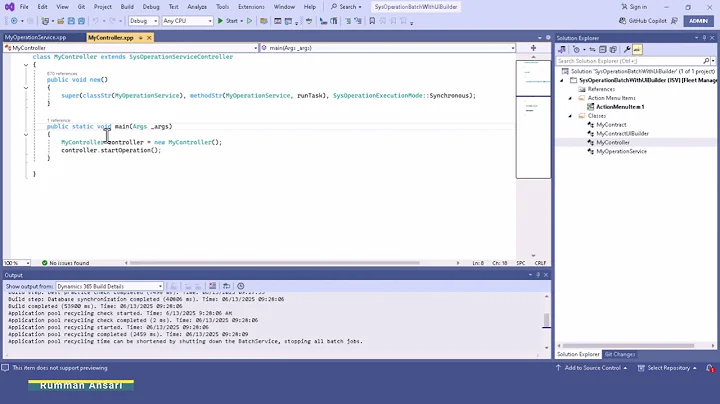This screenshot has width=720, height=404.
Task: Click the Pending Changes Filter clock icon
Action: tap(576, 50)
